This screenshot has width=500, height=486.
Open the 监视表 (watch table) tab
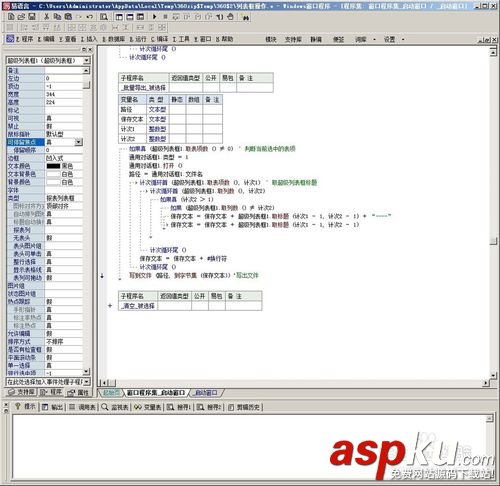115,407
